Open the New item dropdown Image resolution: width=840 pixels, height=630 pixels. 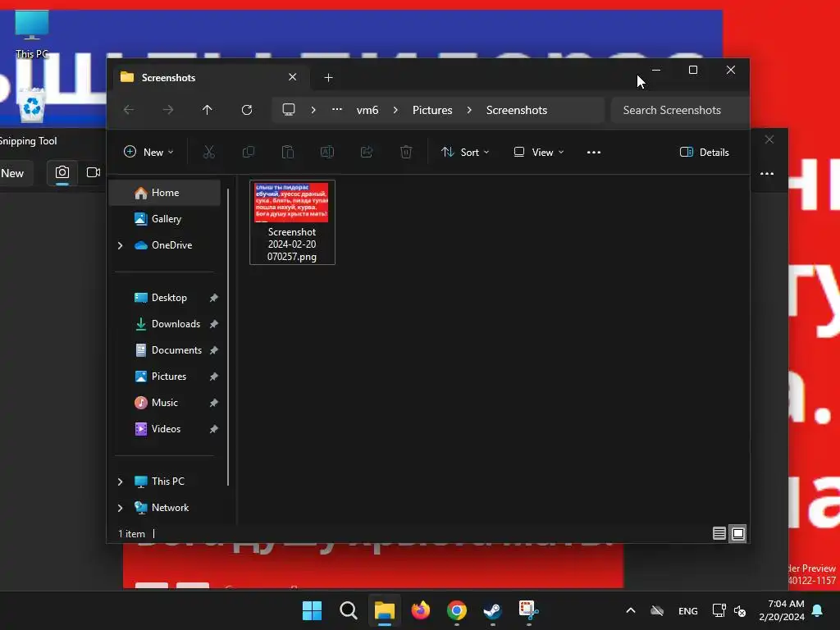148,152
